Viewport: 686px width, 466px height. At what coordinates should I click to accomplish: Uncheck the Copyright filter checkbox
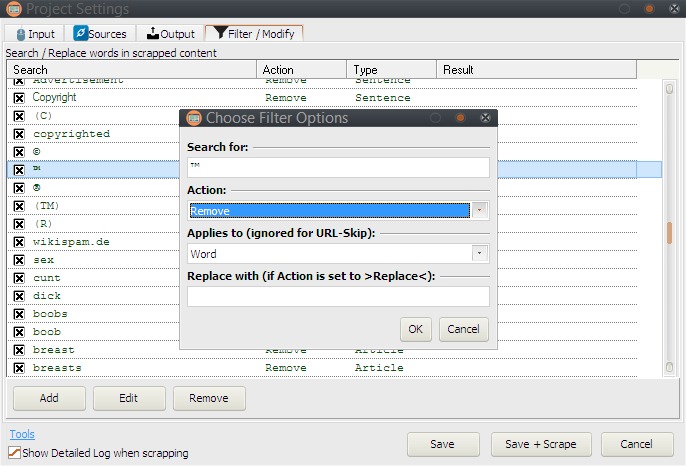coord(18,98)
